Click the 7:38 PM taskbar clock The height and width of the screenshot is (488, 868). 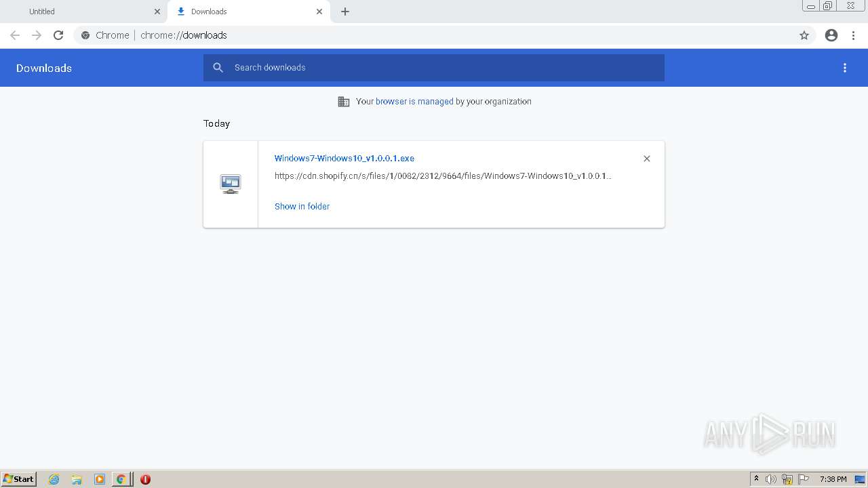[x=833, y=479]
